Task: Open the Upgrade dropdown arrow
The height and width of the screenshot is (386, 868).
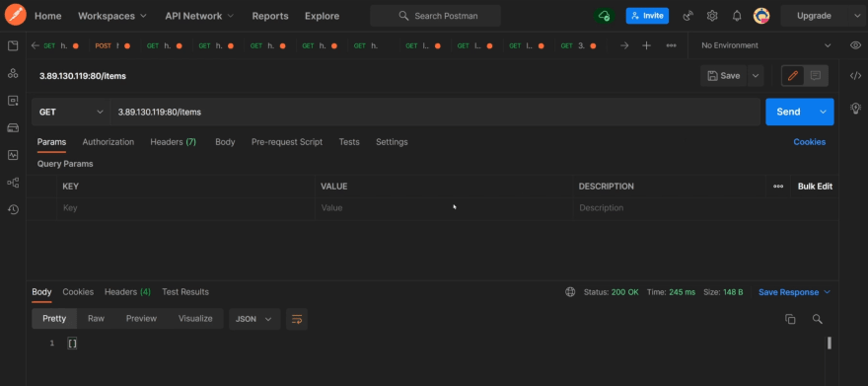Action: click(857, 16)
